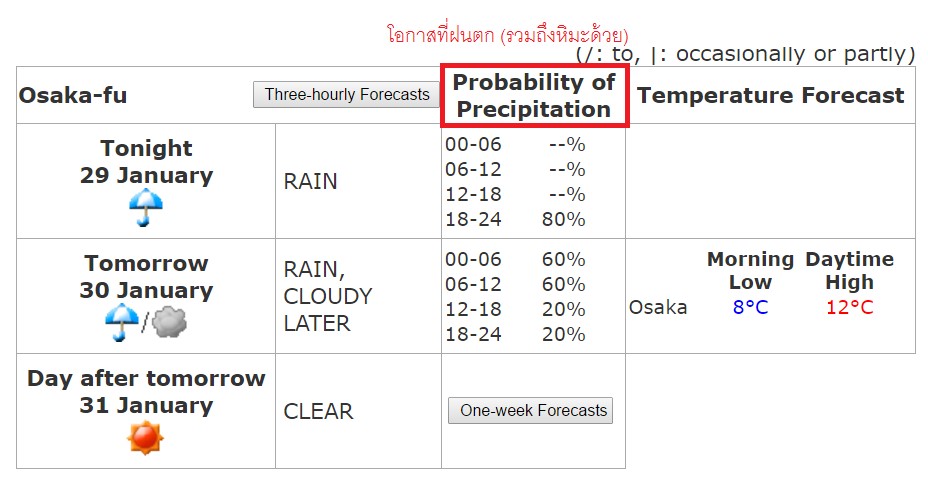928x483 pixels.
Task: Click the red sun icon for 31 January
Action: 145,438
